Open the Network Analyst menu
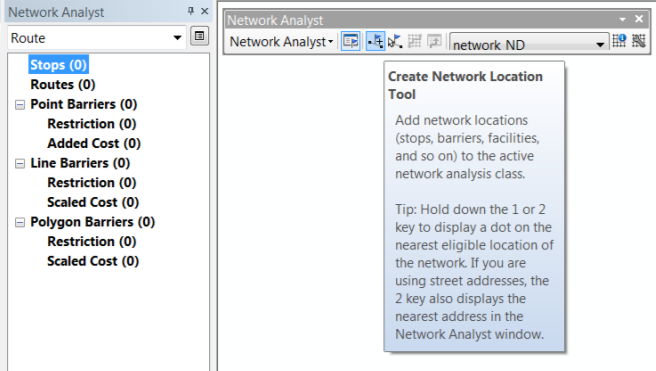656x371 pixels. click(x=281, y=41)
